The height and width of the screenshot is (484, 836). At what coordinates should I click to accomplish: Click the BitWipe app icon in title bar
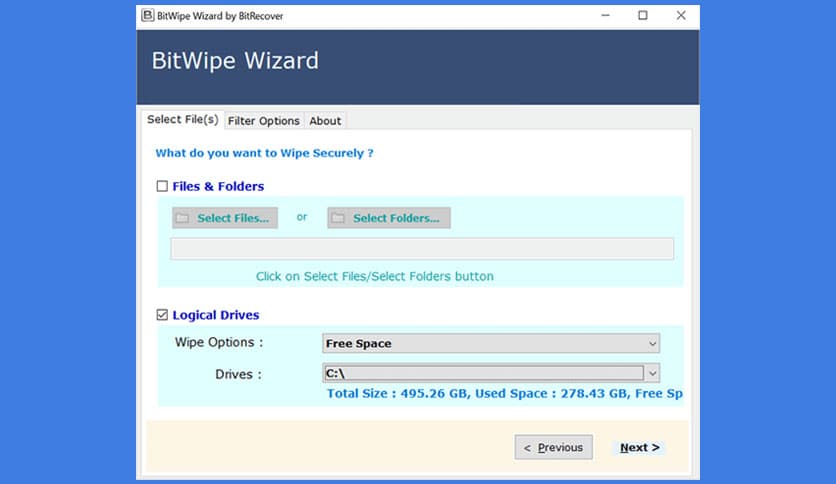tap(148, 15)
